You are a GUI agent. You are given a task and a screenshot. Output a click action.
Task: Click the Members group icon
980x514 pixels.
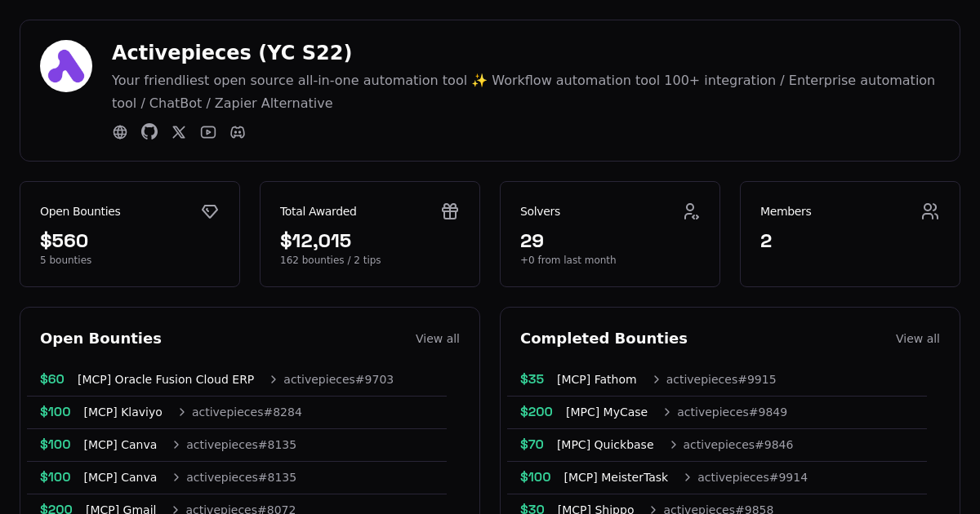tap(930, 211)
